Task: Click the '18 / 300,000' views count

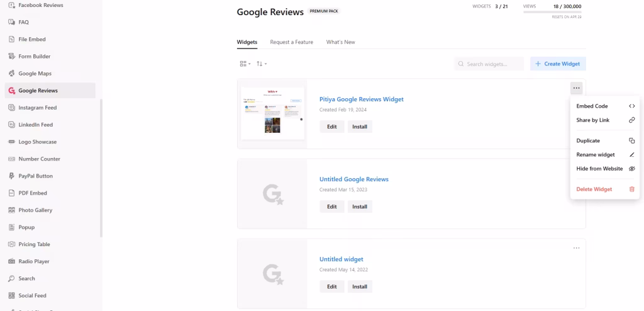Action: [567, 6]
